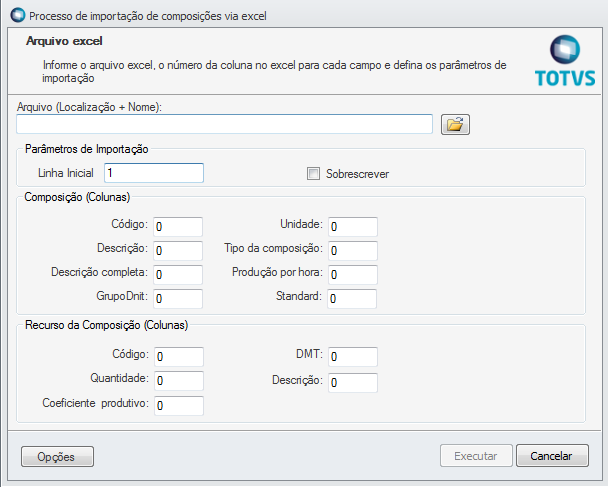This screenshot has width=608, height=487.
Task: Open the Opções button
Action: (x=57, y=456)
